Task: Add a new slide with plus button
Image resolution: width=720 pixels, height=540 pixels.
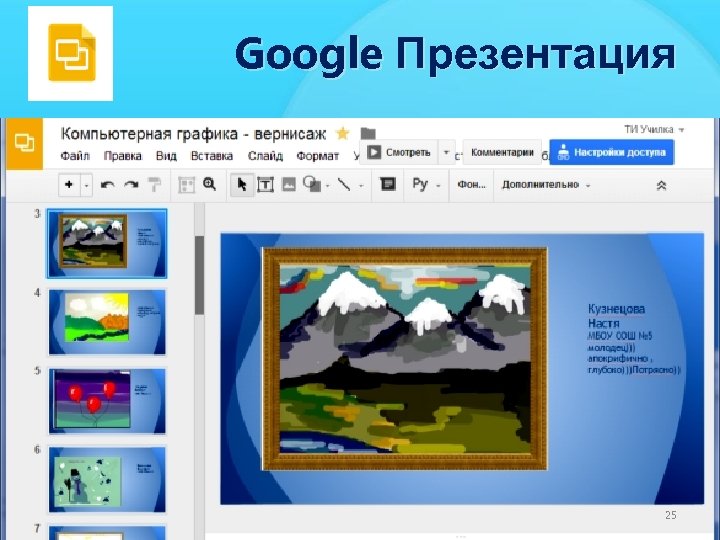Action: tap(69, 185)
